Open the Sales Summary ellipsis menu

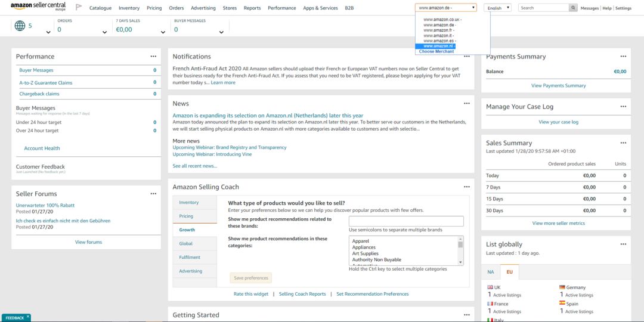pos(623,143)
